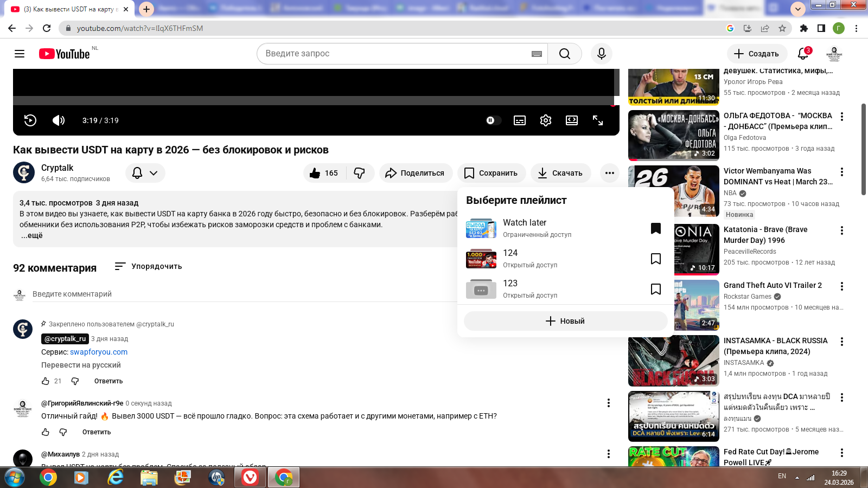Click the Download (Скачать) button
Viewport: 868px width, 488px height.
tap(560, 173)
